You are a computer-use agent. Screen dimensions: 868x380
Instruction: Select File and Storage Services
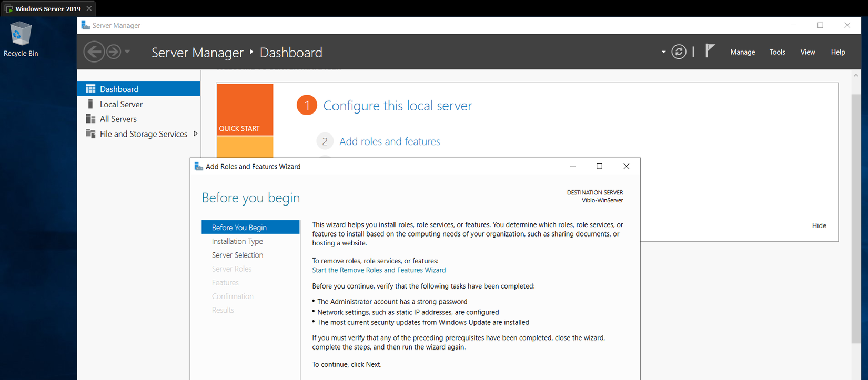(x=143, y=134)
